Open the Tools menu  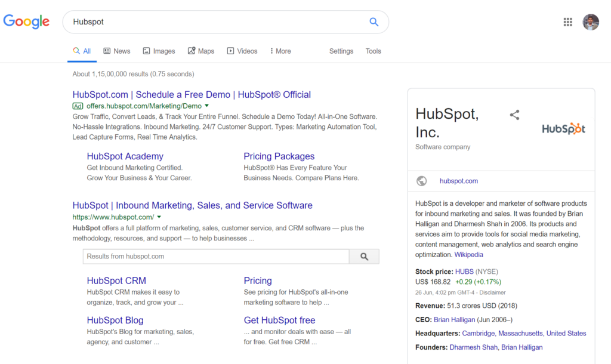[x=373, y=51]
